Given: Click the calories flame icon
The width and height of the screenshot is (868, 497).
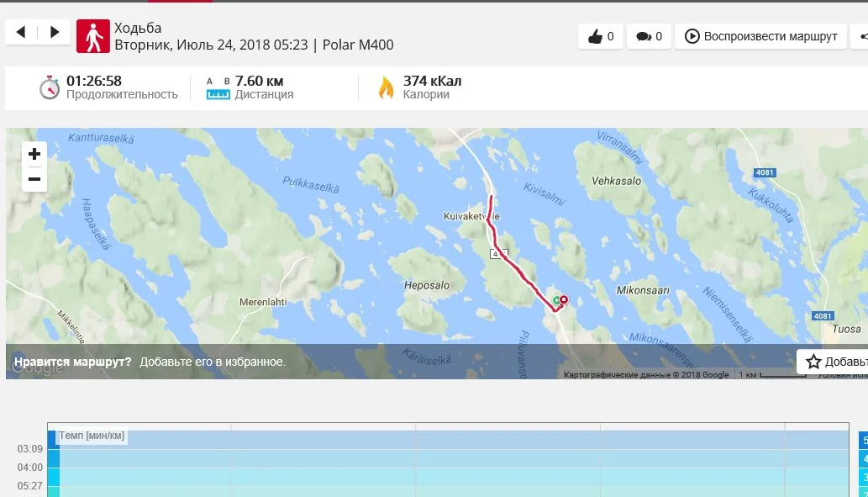Looking at the screenshot, I should 386,87.
